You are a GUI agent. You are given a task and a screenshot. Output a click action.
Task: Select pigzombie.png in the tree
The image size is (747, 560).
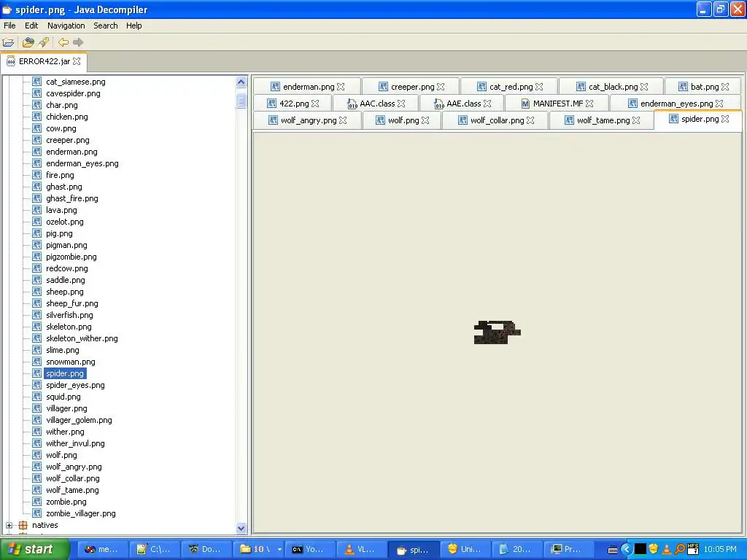71,257
